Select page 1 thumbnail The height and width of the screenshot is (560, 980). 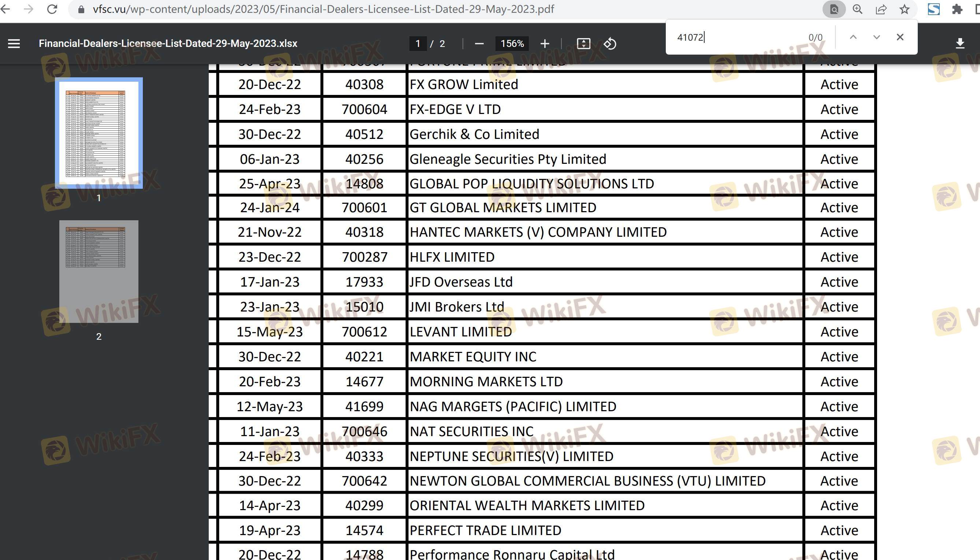99,133
